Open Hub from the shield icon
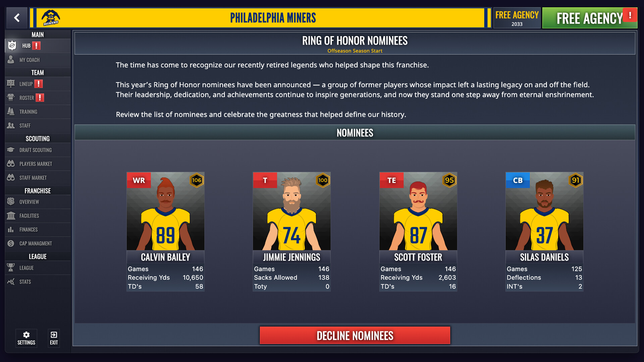The image size is (644, 362). [x=12, y=46]
